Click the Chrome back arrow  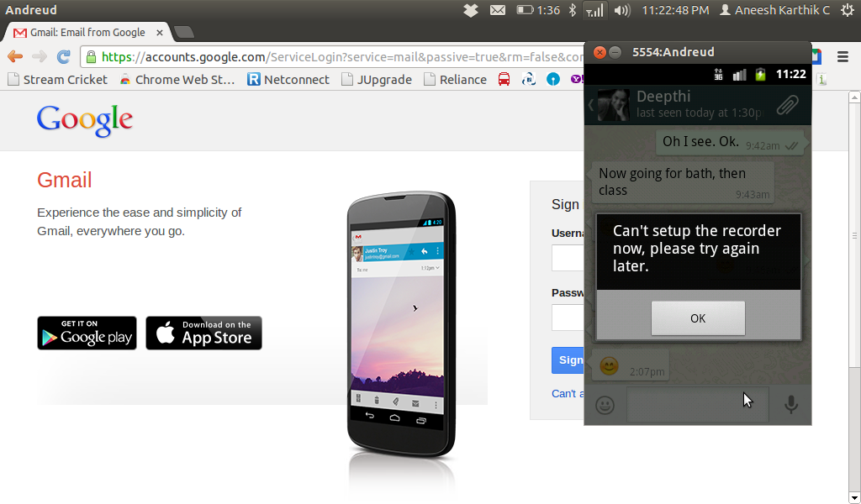coord(15,56)
